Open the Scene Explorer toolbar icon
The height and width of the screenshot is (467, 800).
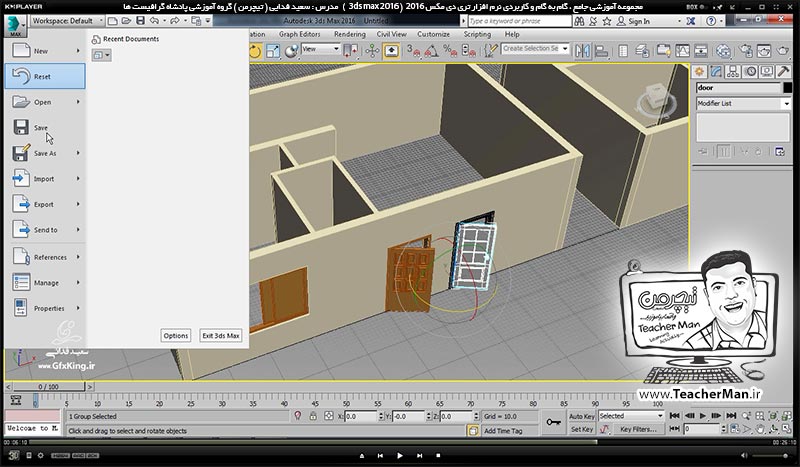click(623, 51)
